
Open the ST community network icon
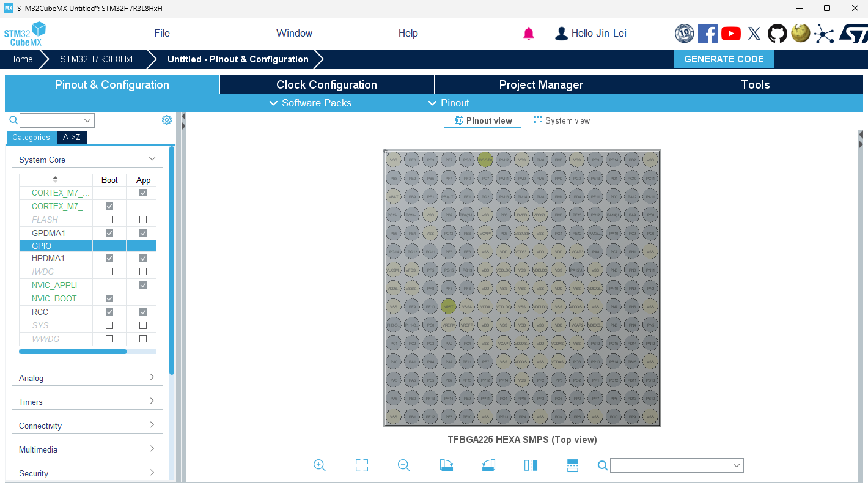click(x=824, y=34)
